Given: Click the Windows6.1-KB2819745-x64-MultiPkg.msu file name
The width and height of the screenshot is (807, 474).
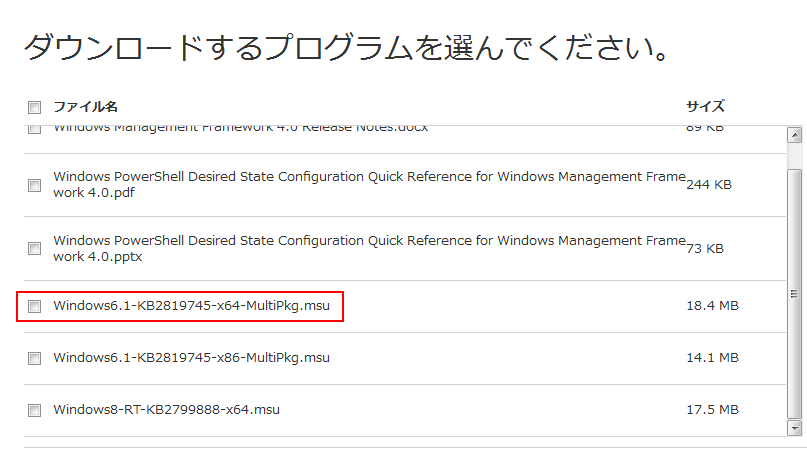Looking at the screenshot, I should (x=192, y=305).
